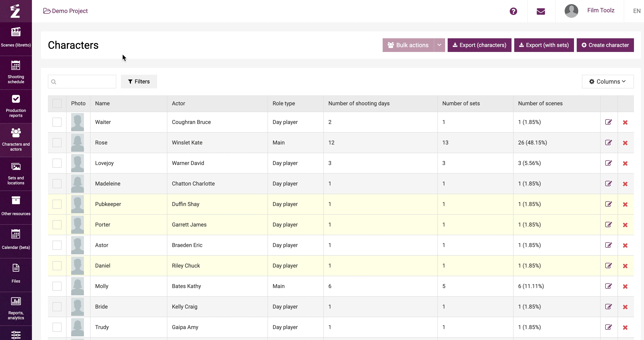Image resolution: width=644 pixels, height=340 pixels.
Task: Click the Film Toolz logo icon
Action: pos(16,11)
